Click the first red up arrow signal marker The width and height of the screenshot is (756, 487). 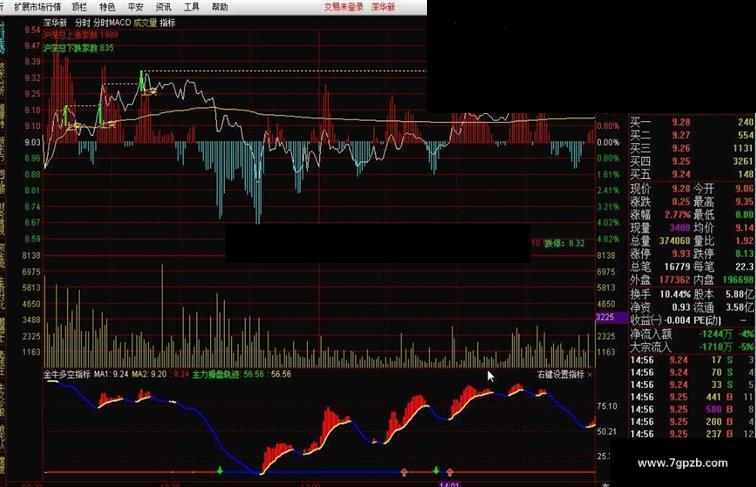tap(404, 472)
